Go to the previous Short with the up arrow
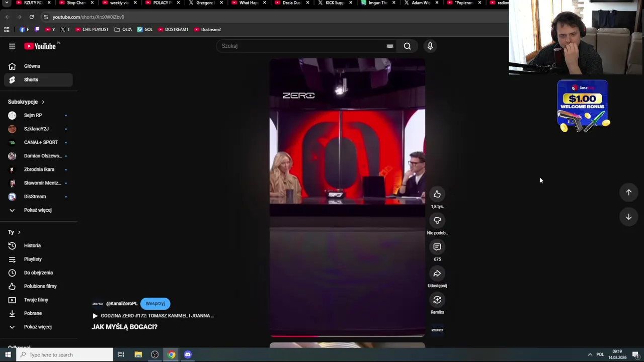 click(628, 192)
